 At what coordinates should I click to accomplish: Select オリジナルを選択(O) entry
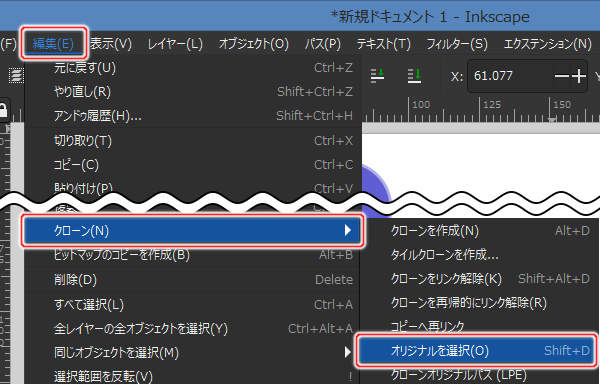tap(476, 351)
